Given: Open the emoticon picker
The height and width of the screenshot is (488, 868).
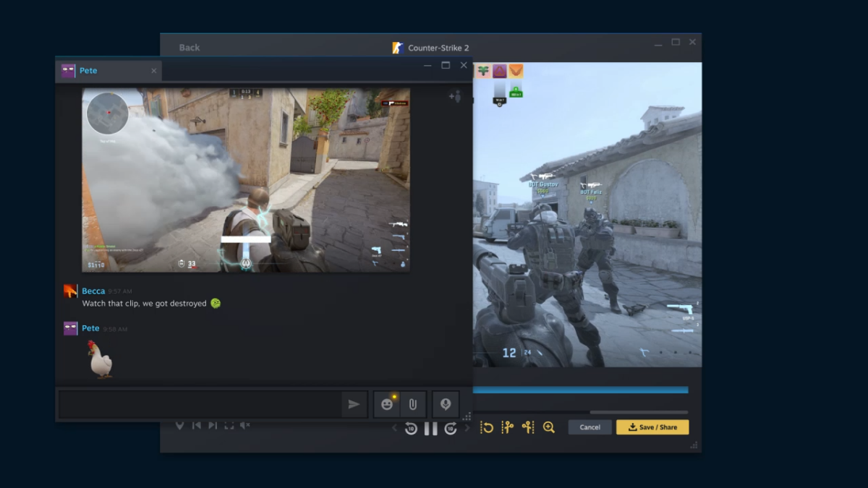Looking at the screenshot, I should pyautogui.click(x=387, y=404).
